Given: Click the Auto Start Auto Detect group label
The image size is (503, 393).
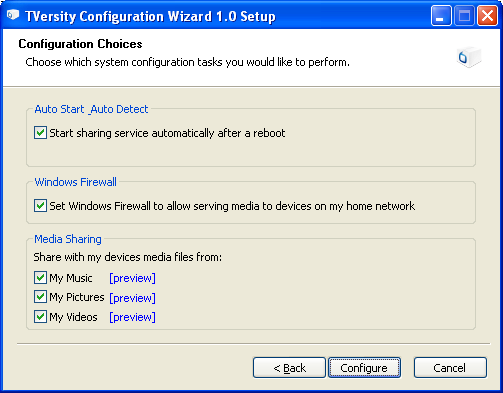Looking at the screenshot, I should pos(91,109).
